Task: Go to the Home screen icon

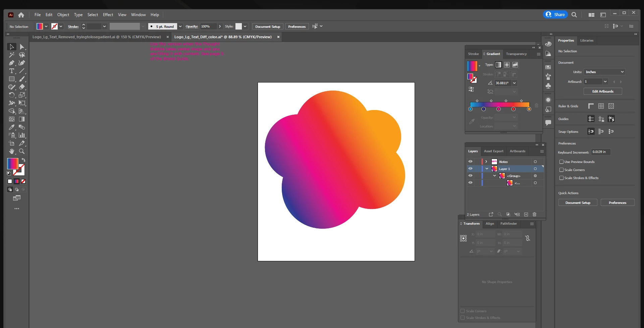Action: click(x=21, y=15)
